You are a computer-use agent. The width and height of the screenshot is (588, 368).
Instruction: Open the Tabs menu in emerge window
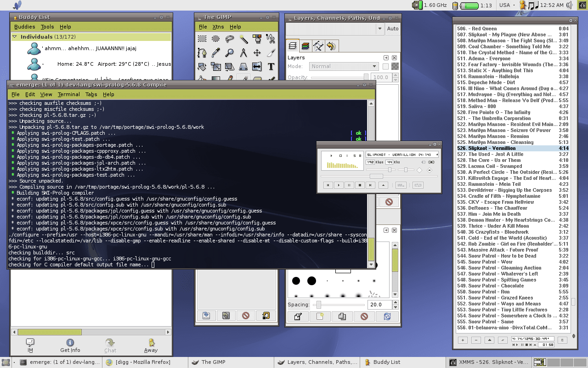91,94
